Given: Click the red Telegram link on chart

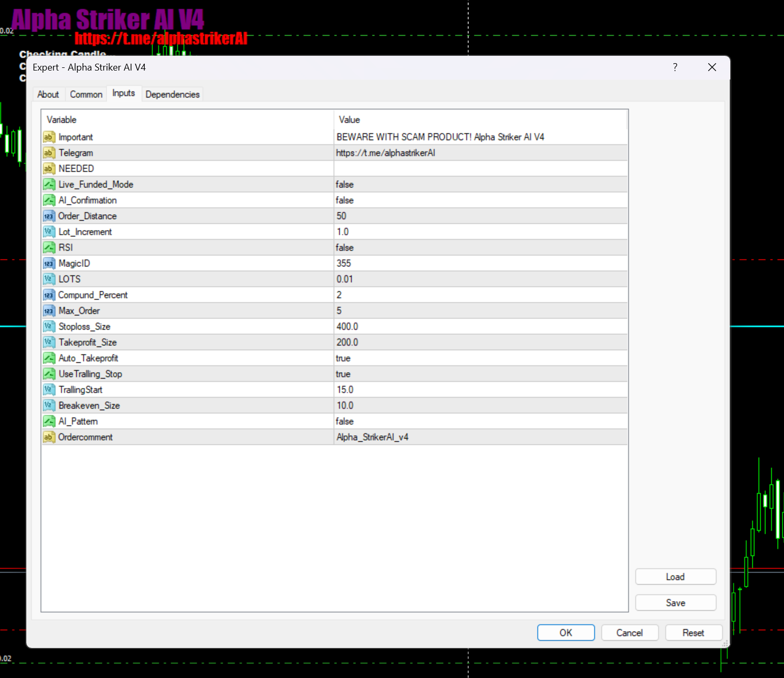Looking at the screenshot, I should pyautogui.click(x=161, y=38).
